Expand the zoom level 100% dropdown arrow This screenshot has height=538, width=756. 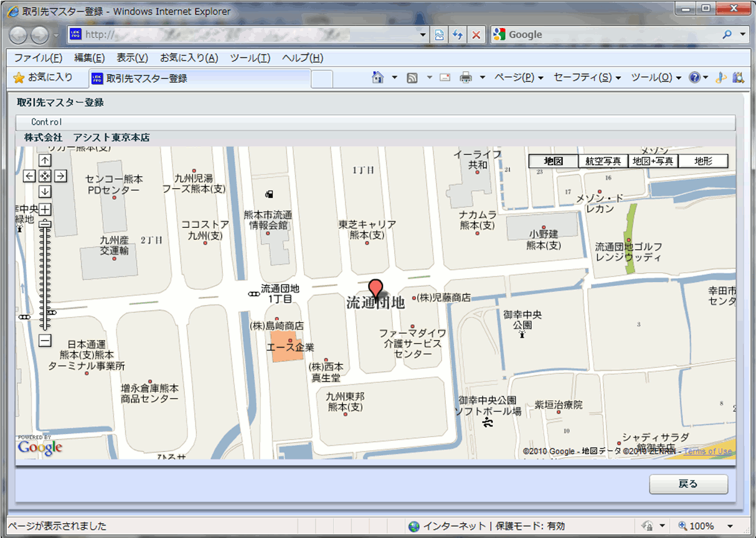coord(730,527)
